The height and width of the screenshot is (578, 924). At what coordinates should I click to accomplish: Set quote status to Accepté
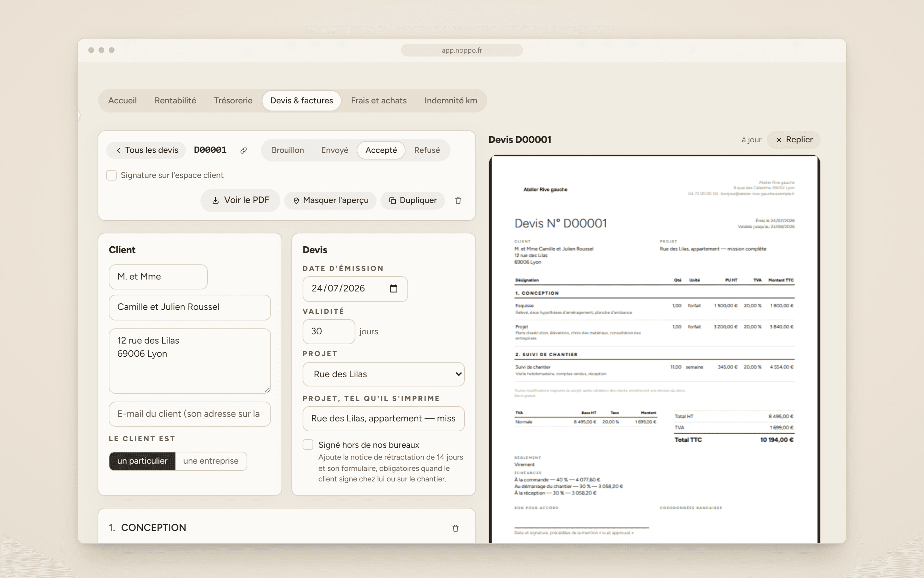point(381,150)
